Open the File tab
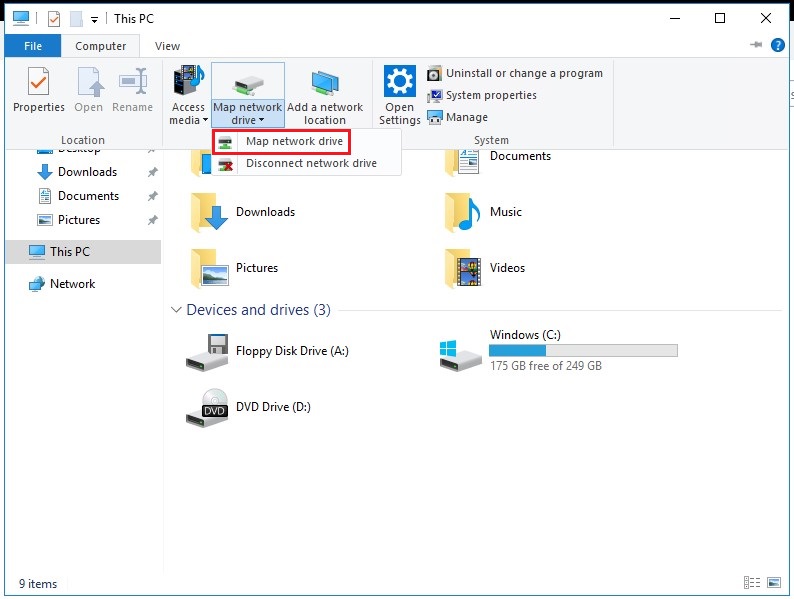Viewport: 794px width, 599px height. 33,46
